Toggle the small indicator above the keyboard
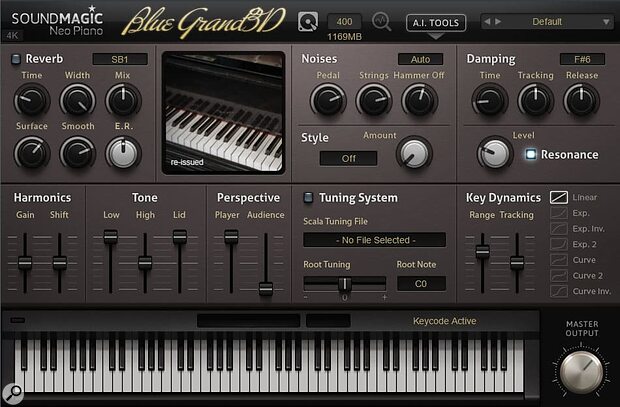620x407 pixels. tap(17, 320)
